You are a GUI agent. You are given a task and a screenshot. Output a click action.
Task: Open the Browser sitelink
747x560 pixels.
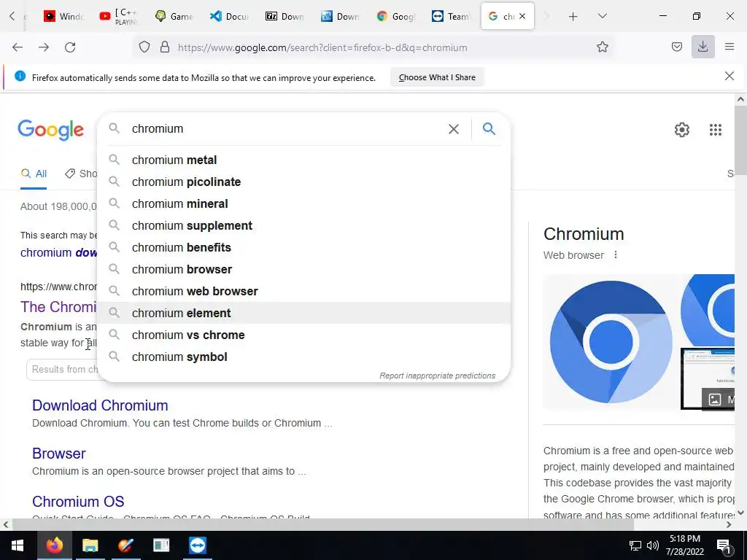pyautogui.click(x=59, y=454)
